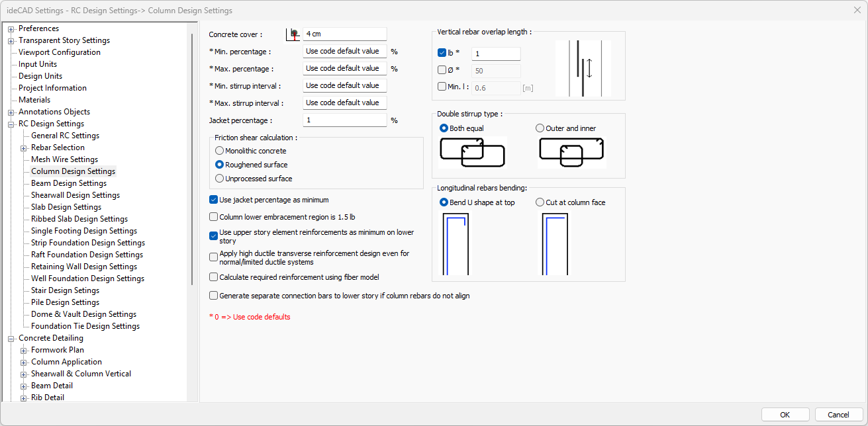
Task: Click the concrete cover diagram icon
Action: [293, 34]
